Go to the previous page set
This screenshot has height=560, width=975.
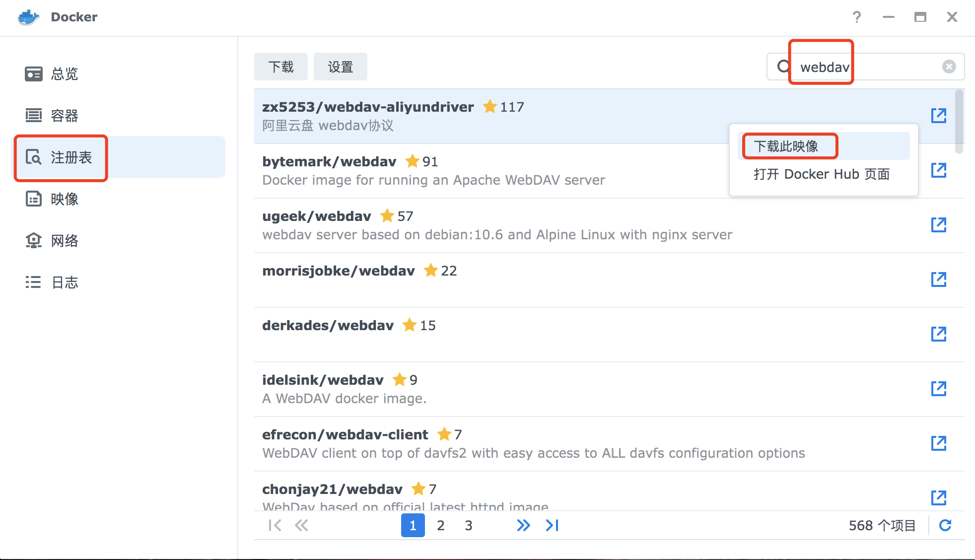pyautogui.click(x=301, y=525)
